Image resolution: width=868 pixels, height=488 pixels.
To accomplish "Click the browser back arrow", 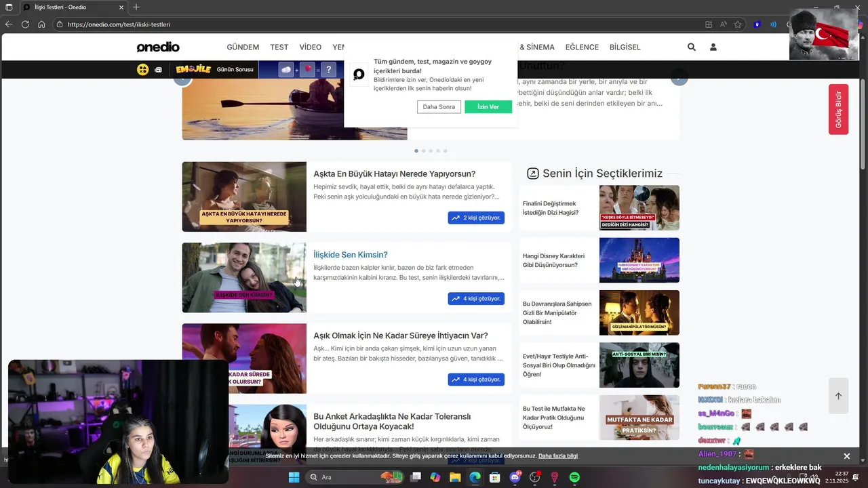I will pyautogui.click(x=9, y=24).
